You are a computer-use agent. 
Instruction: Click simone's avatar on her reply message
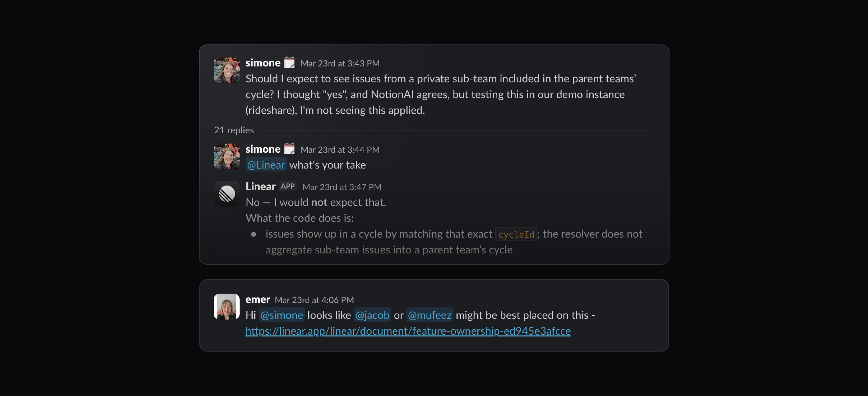226,156
